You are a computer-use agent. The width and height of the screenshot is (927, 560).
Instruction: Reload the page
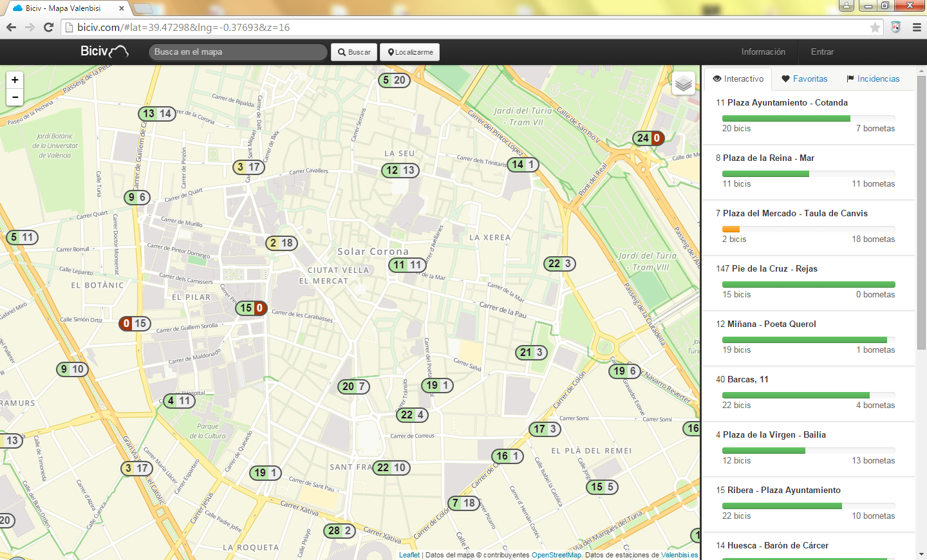[48, 27]
